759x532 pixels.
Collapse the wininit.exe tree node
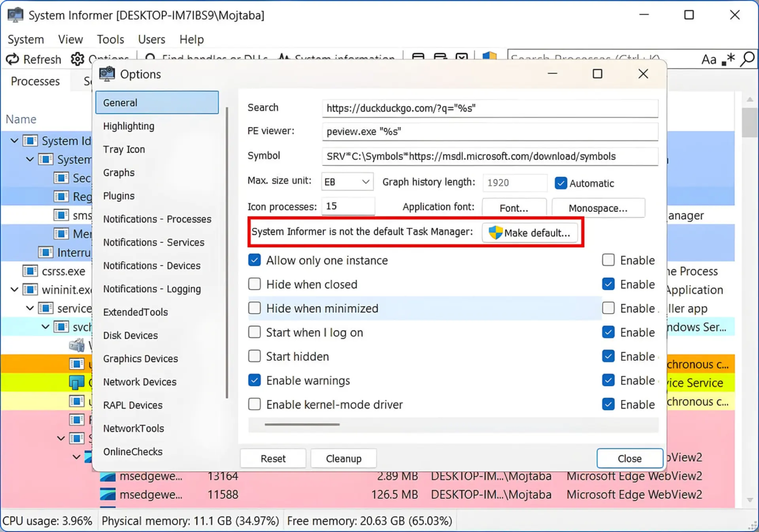pyautogui.click(x=14, y=289)
